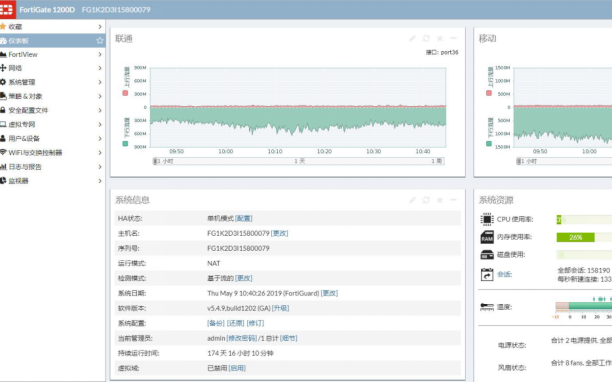612x382 pixels.
Task: Click the [还原] restore configuration link
Action: (x=236, y=323)
